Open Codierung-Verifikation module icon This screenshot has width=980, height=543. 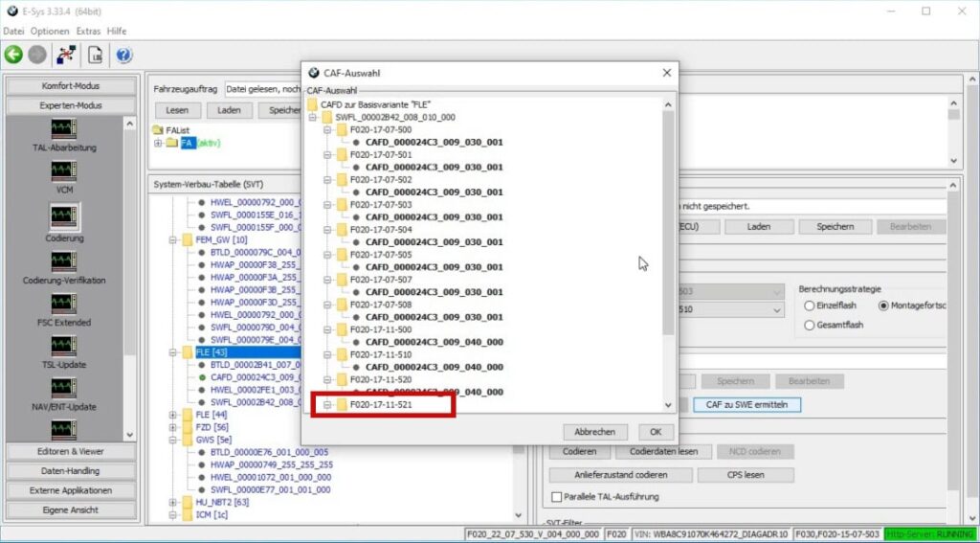63,261
